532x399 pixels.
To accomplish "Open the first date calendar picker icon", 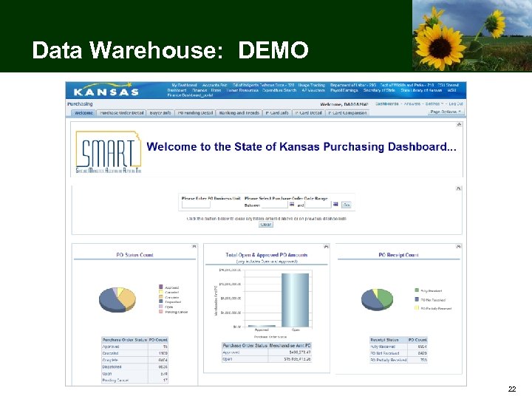I will [x=292, y=204].
